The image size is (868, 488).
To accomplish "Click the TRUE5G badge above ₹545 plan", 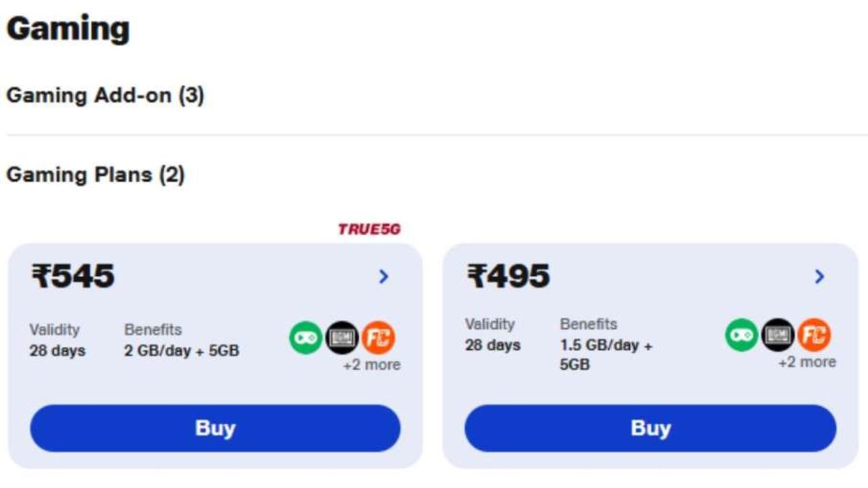I will [370, 229].
